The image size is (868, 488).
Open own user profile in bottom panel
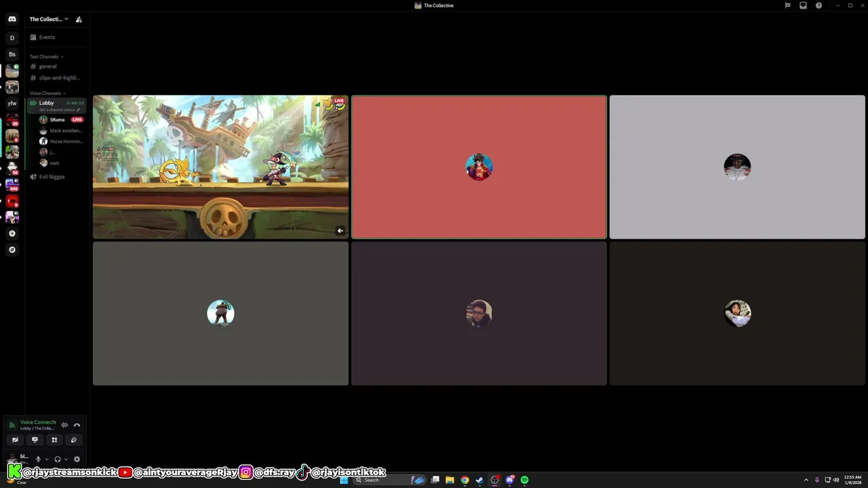pyautogui.click(x=18, y=459)
